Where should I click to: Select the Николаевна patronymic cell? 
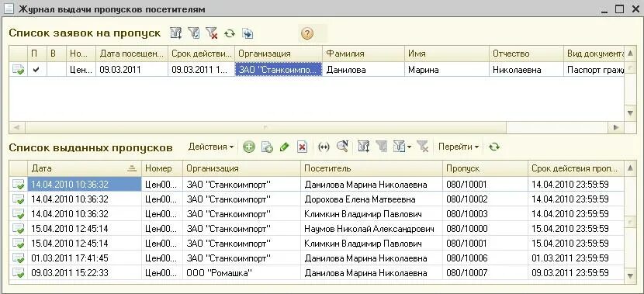point(526,69)
